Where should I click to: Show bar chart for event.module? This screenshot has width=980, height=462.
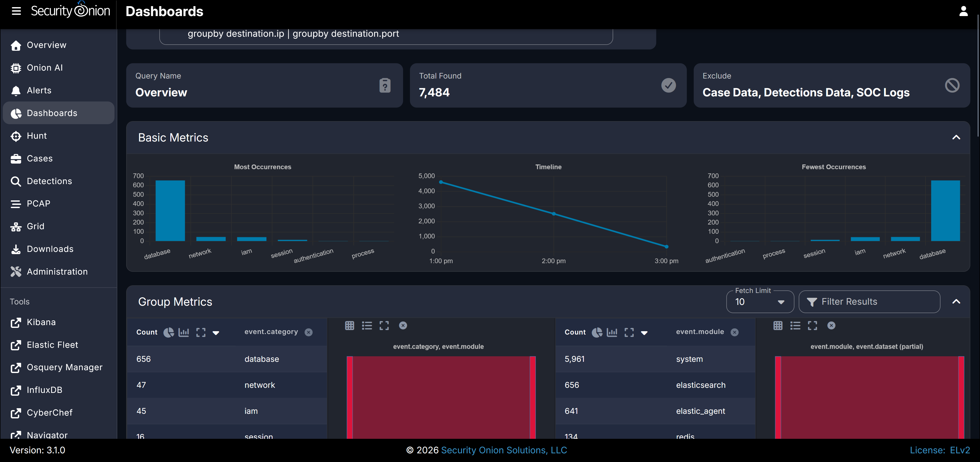click(x=612, y=332)
